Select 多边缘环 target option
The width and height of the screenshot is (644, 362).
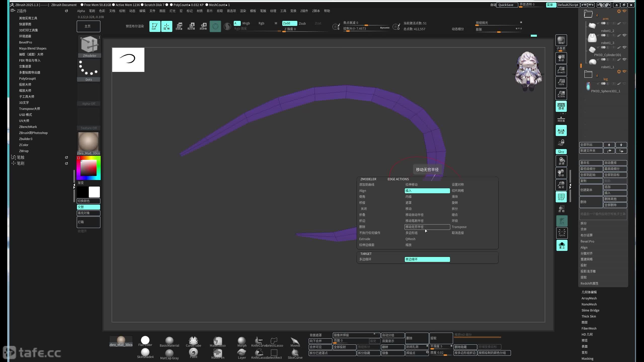pos(365,259)
